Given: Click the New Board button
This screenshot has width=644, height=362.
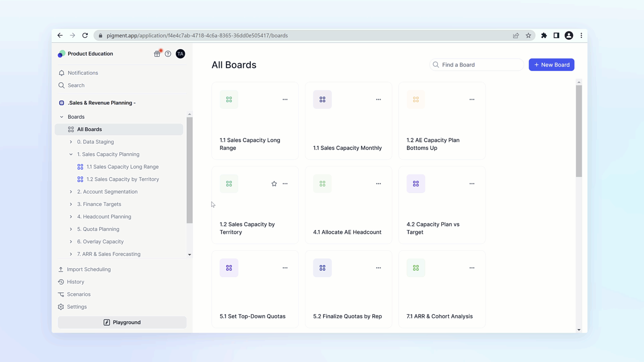Looking at the screenshot, I should [x=551, y=65].
